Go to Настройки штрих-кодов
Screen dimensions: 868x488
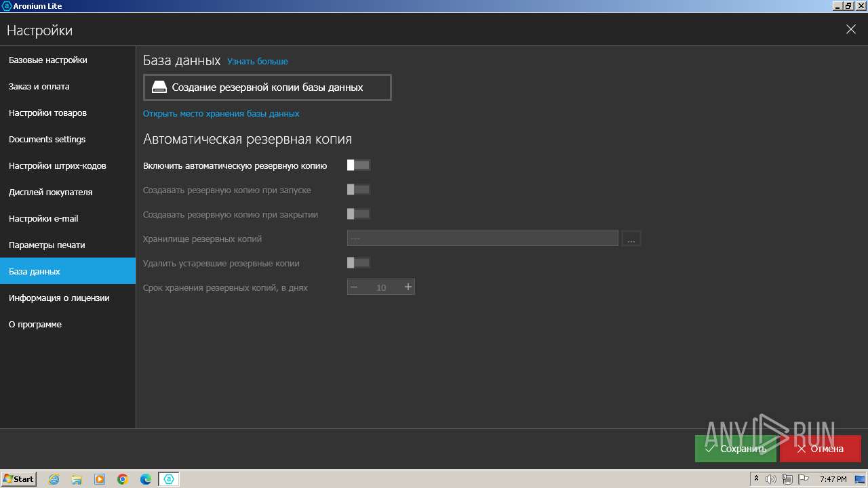click(68, 166)
